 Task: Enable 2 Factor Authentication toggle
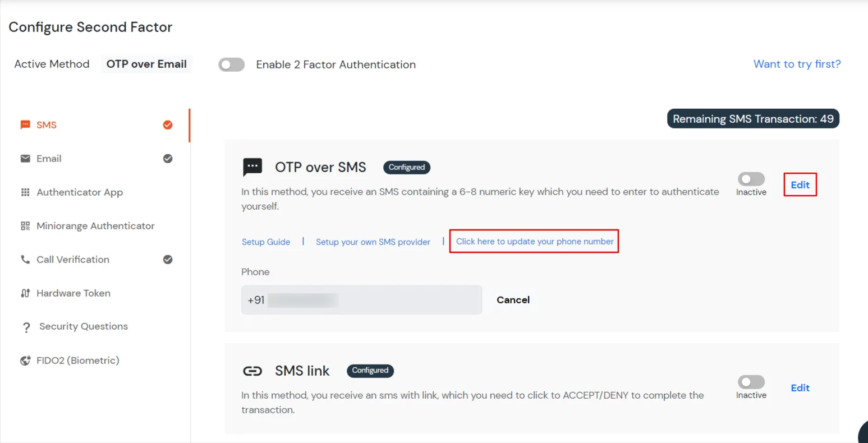coord(231,64)
